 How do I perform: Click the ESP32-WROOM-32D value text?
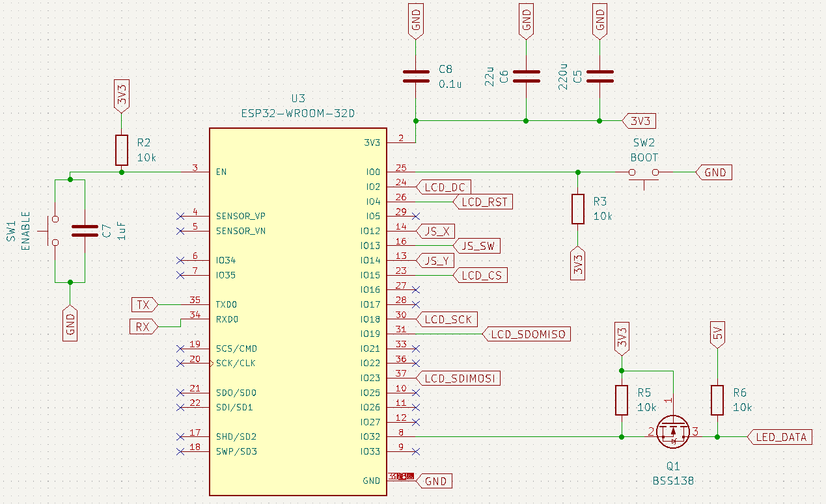coord(297,114)
